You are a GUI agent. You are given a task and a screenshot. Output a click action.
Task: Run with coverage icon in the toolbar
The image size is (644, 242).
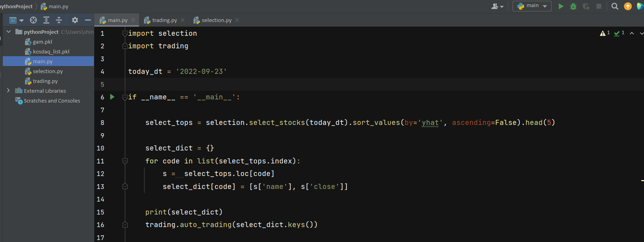(586, 6)
